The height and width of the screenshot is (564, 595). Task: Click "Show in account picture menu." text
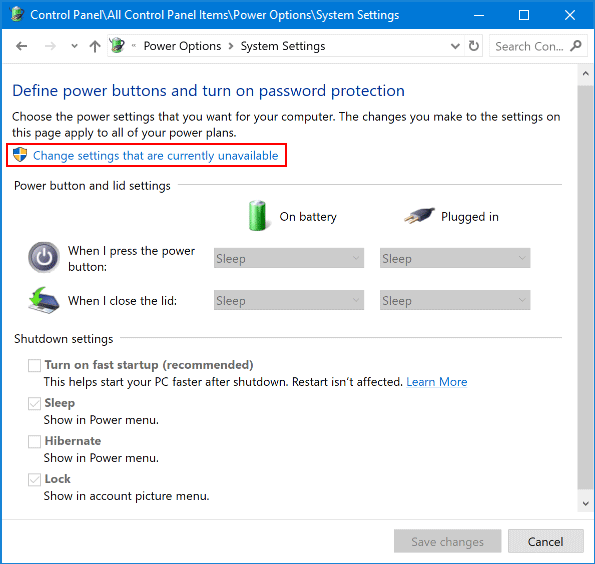(126, 496)
